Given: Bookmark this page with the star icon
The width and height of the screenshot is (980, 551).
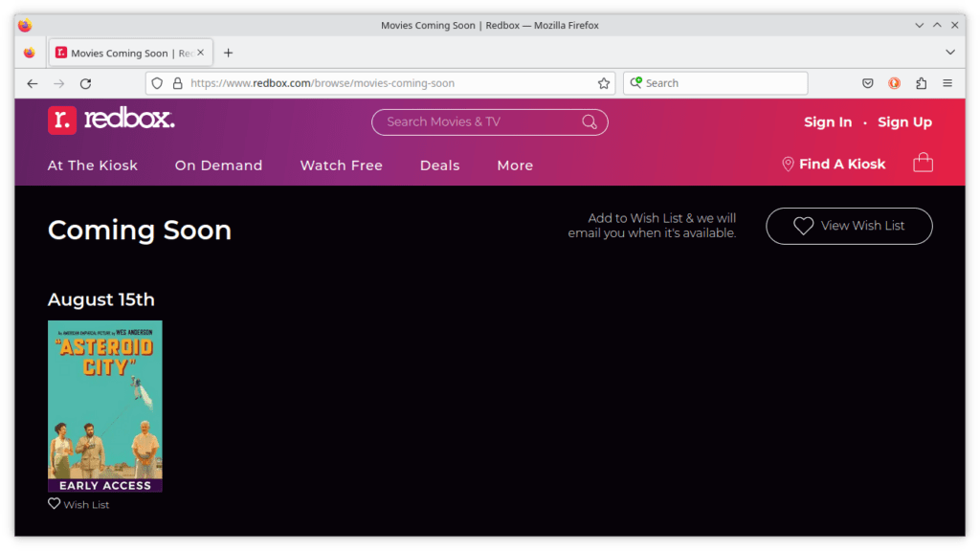Looking at the screenshot, I should click(x=603, y=83).
